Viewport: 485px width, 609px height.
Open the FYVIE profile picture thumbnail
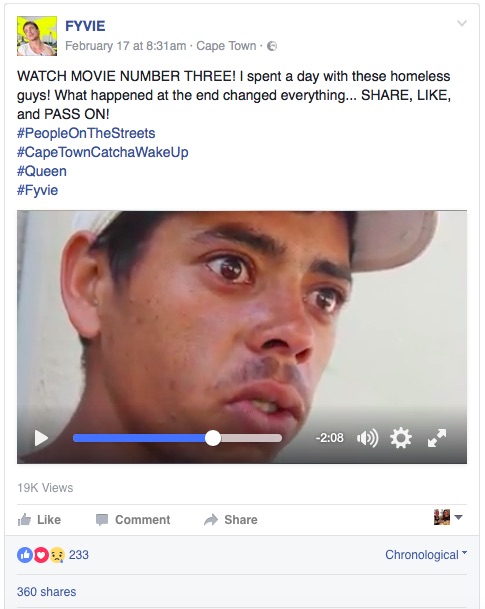[x=37, y=36]
